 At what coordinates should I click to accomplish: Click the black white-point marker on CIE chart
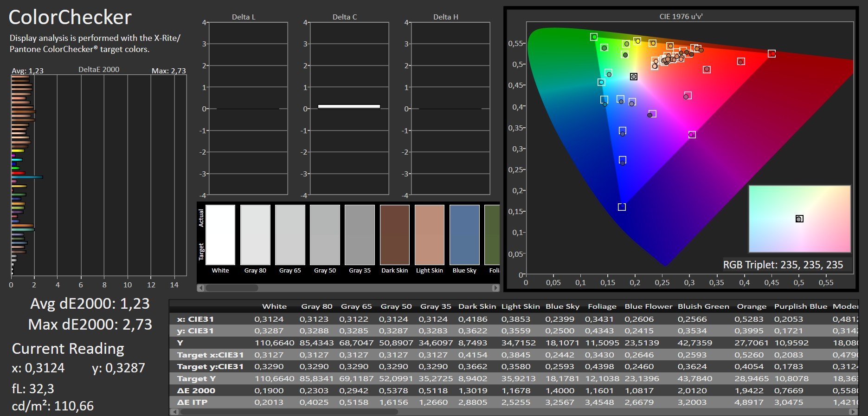634,77
